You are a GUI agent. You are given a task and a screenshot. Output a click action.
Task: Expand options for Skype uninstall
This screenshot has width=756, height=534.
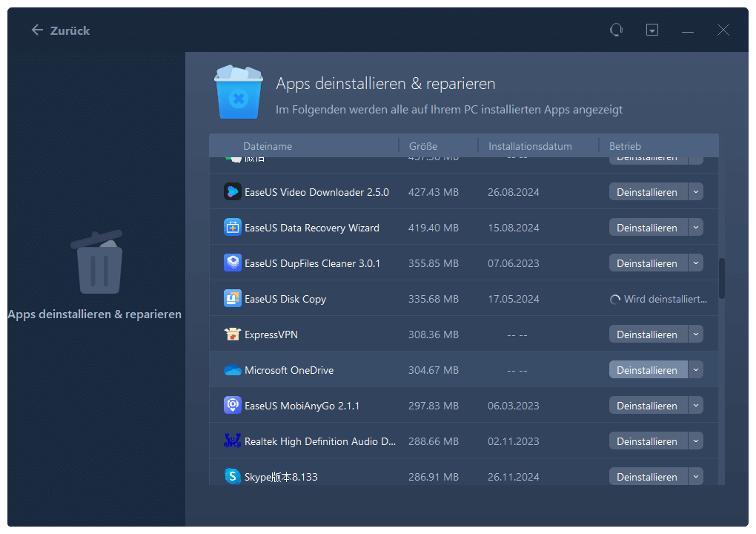tap(696, 477)
